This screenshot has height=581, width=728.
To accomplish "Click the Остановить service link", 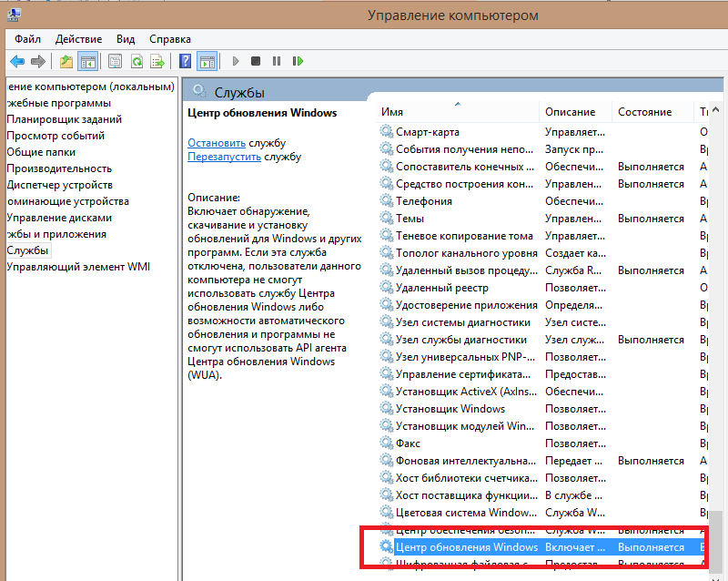I will pos(217,143).
